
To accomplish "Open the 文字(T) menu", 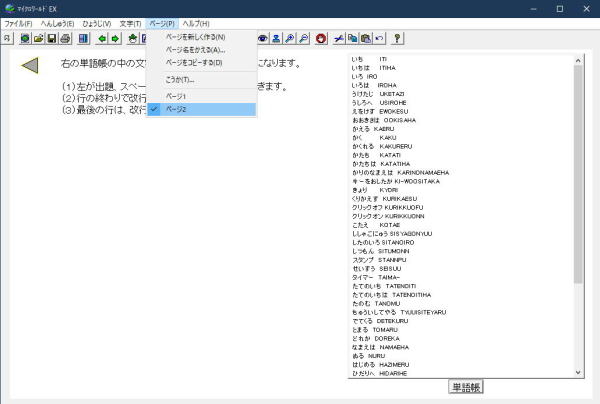I will [x=130, y=24].
